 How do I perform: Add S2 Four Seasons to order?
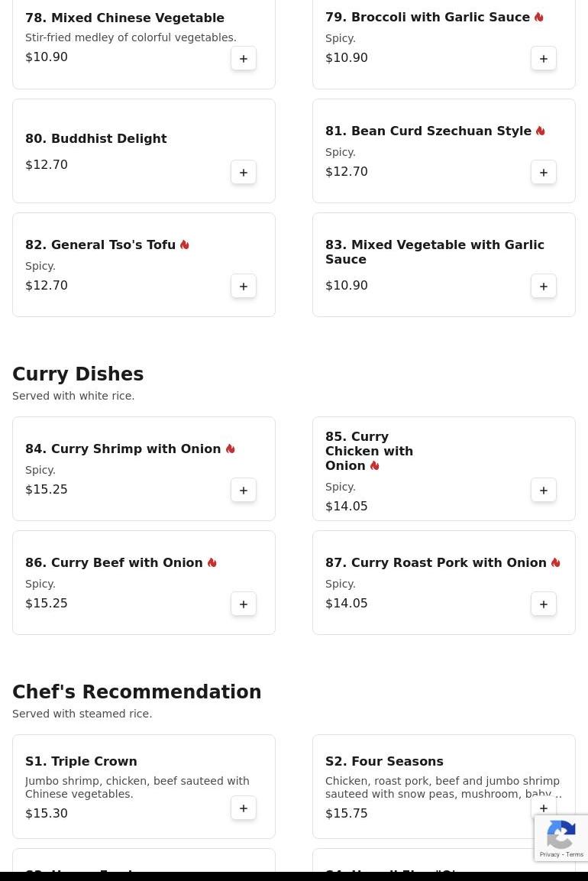click(544, 808)
